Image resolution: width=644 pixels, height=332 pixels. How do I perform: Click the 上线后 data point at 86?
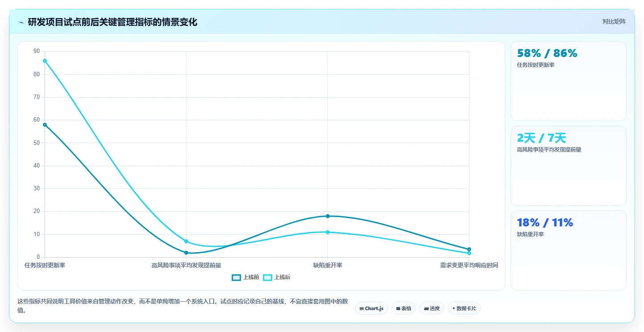coord(45,61)
